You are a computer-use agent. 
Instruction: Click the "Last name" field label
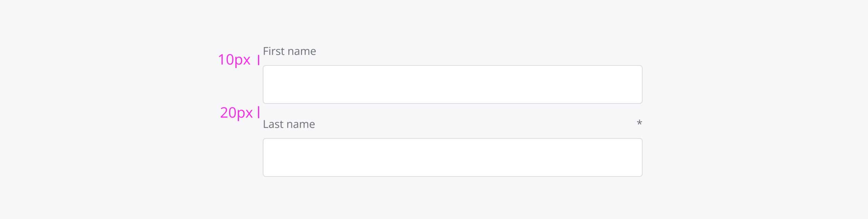point(289,124)
